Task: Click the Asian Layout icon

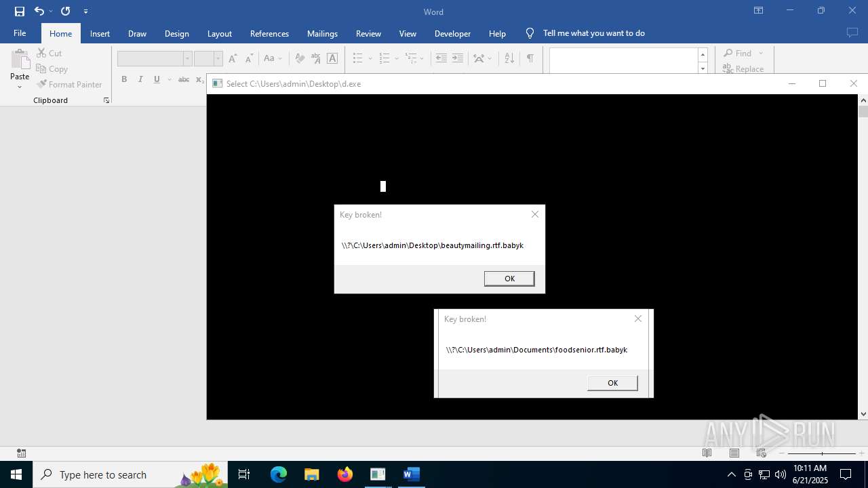Action: (479, 58)
